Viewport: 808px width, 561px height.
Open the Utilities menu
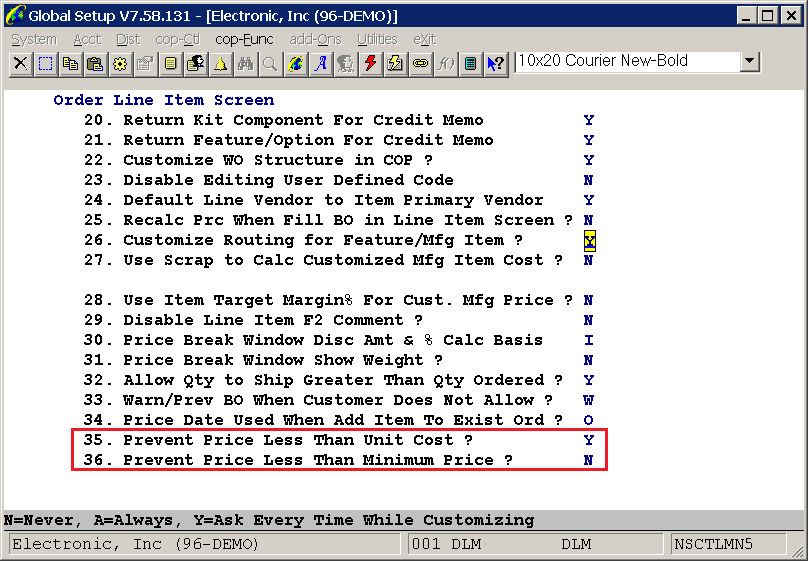coord(377,40)
